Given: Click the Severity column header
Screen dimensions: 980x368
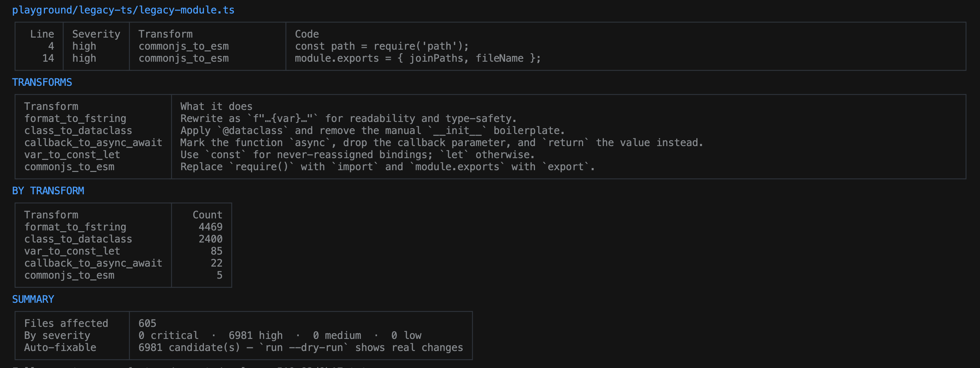Looking at the screenshot, I should pos(96,34).
